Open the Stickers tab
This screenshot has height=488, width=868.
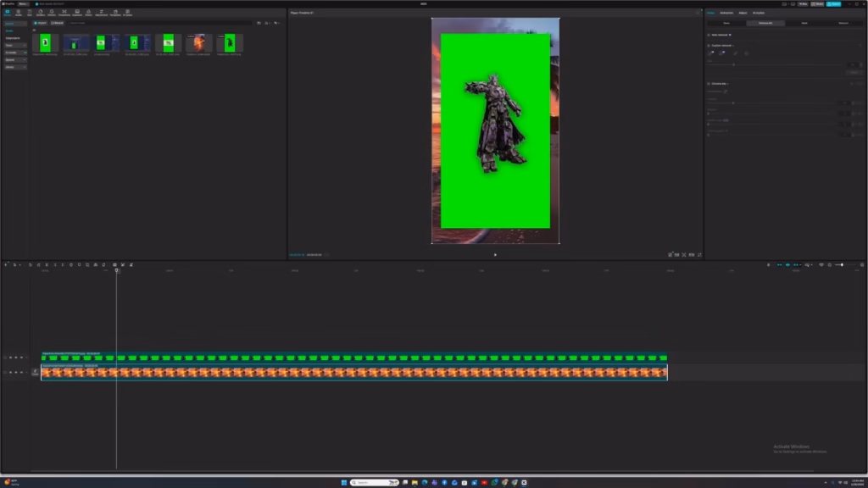[x=41, y=12]
